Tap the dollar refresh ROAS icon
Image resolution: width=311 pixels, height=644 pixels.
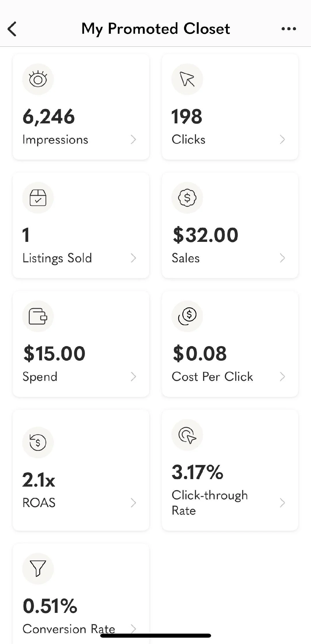click(x=38, y=442)
